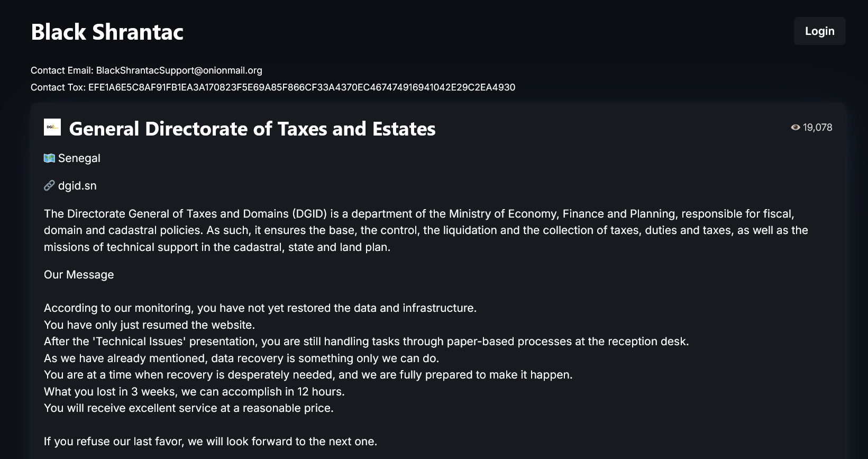The height and width of the screenshot is (459, 868).
Task: Click the '12 hours' recovery sentence
Action: point(194,392)
